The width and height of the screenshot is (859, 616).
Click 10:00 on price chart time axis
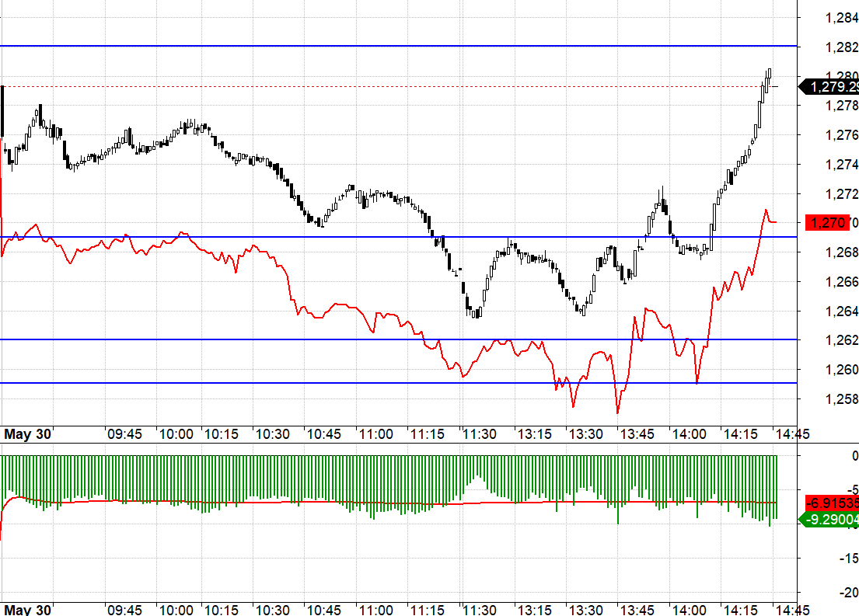(x=176, y=434)
